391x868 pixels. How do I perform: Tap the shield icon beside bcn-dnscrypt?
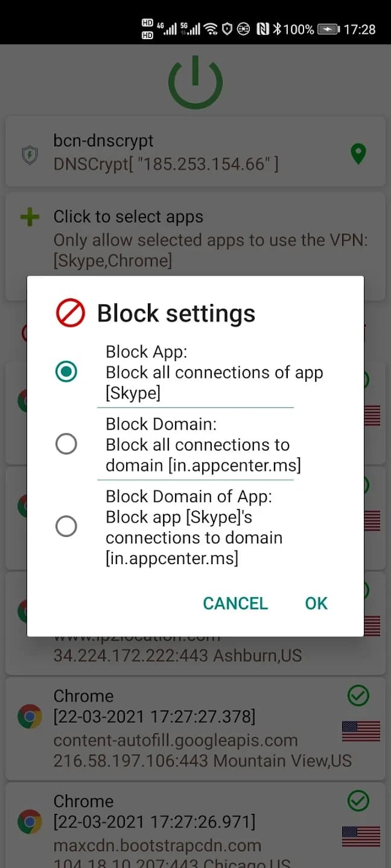point(29,156)
